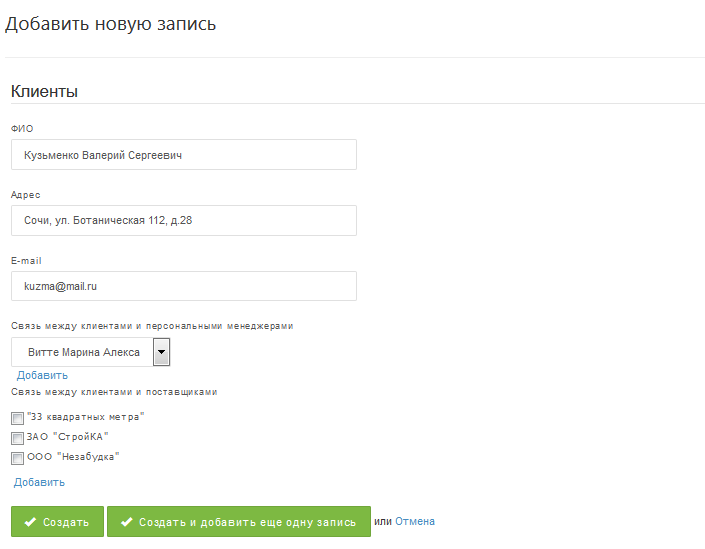Click the ЗАО "СтройКА" label text
This screenshot has height=549, width=705.
point(67,436)
